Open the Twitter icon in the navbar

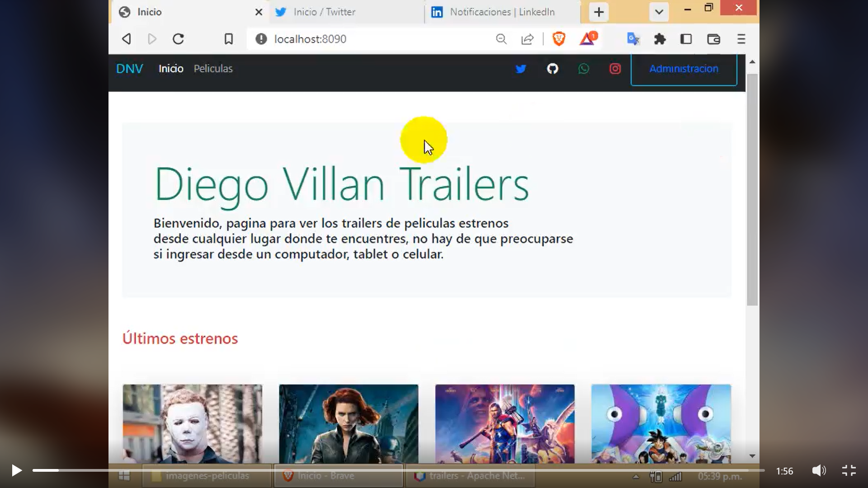pos(521,69)
